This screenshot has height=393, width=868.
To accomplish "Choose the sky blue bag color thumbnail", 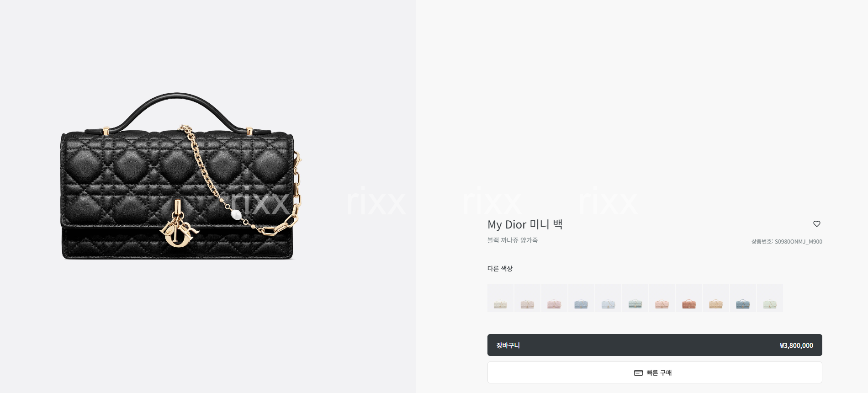I will 581,298.
